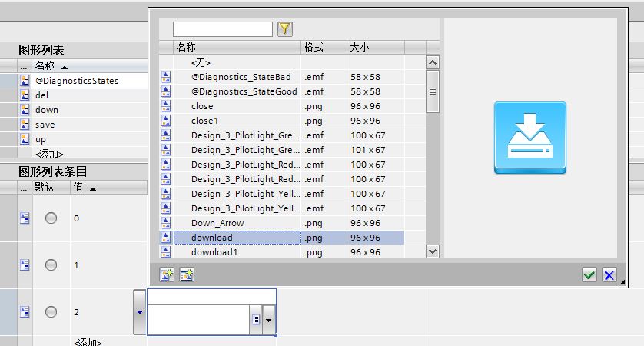
Task: Cancel with the blue X icon
Action: (609, 275)
